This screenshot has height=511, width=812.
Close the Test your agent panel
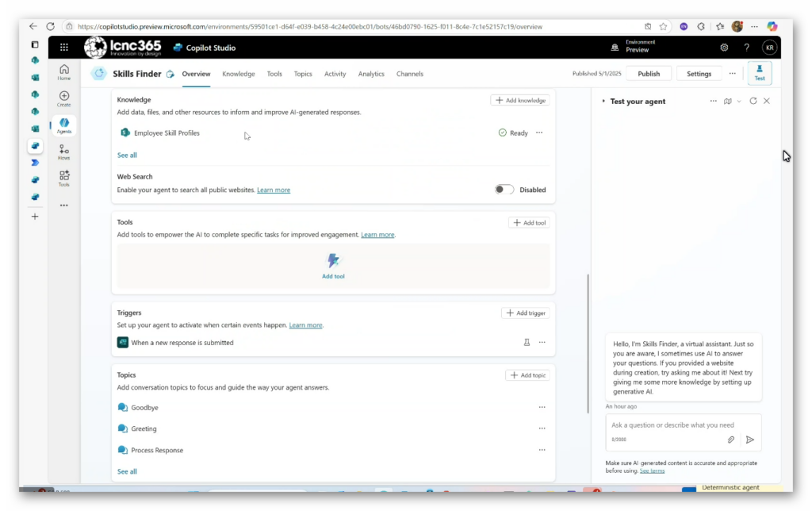click(x=767, y=101)
